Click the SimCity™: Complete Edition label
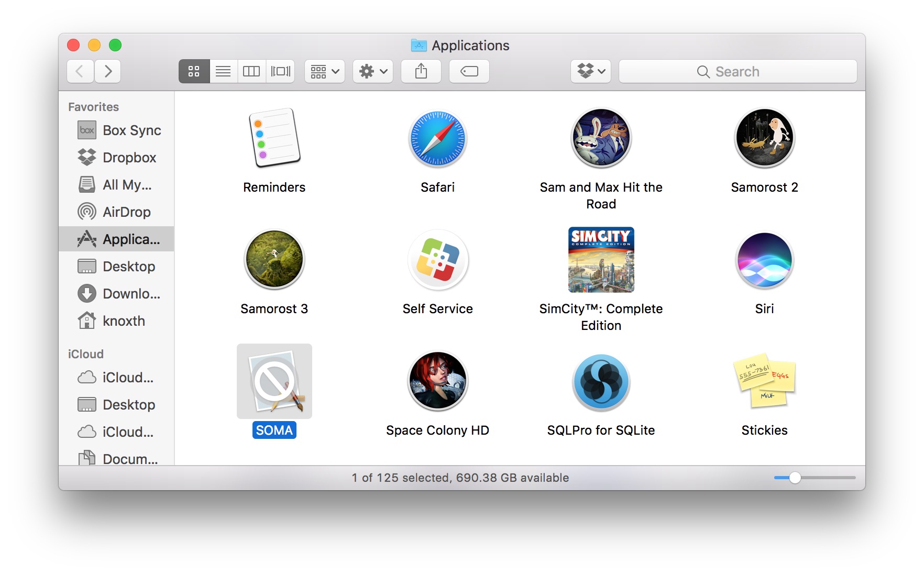Viewport: 924px width, 574px height. point(601,317)
